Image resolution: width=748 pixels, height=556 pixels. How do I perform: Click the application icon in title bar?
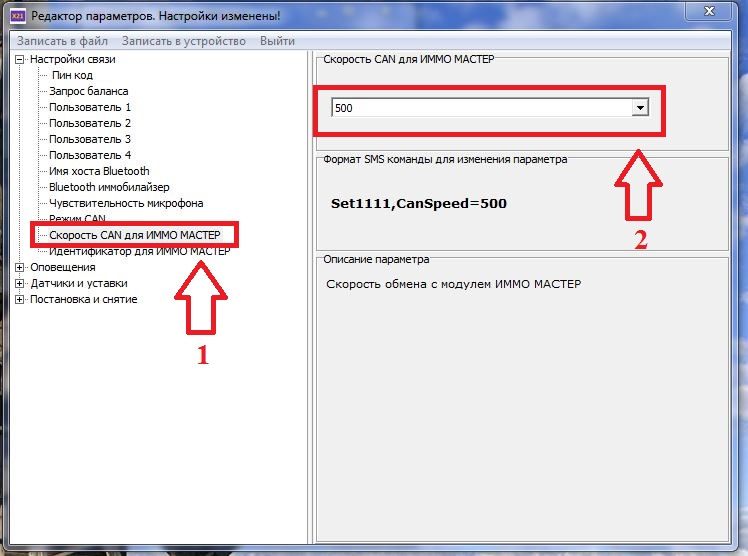coord(18,16)
